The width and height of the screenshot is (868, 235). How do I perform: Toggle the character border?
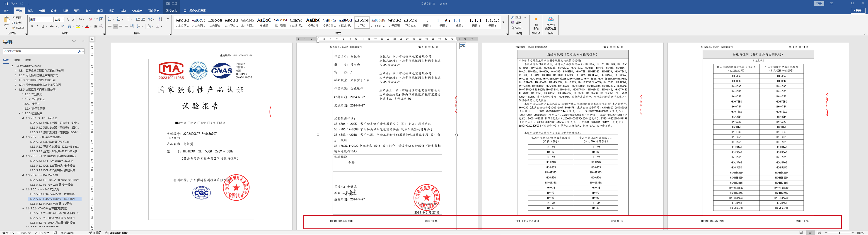(x=101, y=19)
